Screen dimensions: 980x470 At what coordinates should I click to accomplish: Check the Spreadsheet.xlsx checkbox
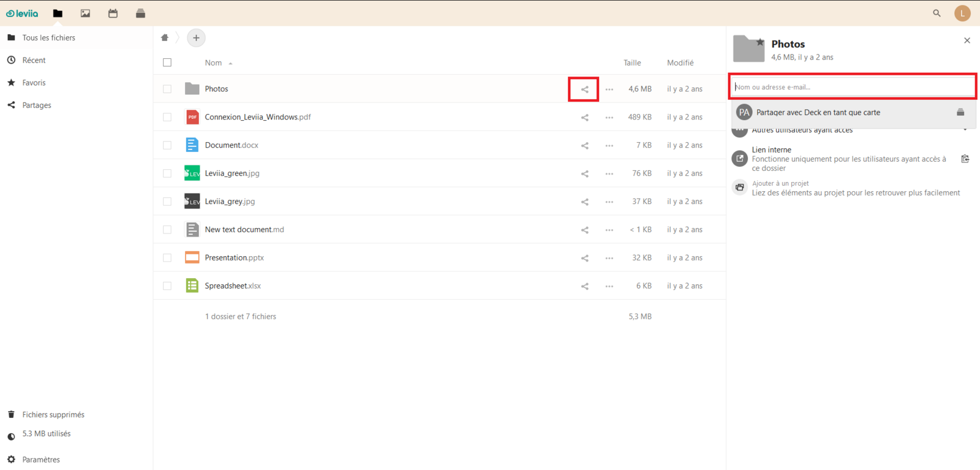[x=167, y=286]
